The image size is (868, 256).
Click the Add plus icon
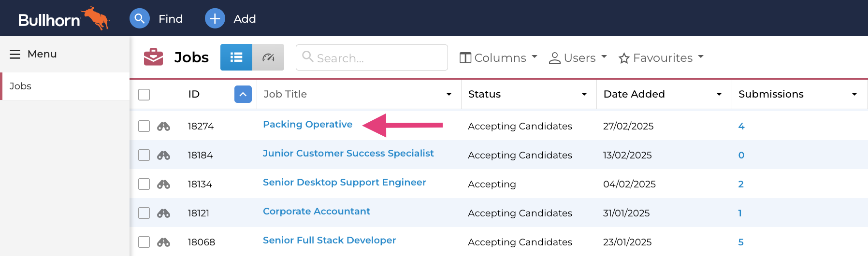point(215,19)
